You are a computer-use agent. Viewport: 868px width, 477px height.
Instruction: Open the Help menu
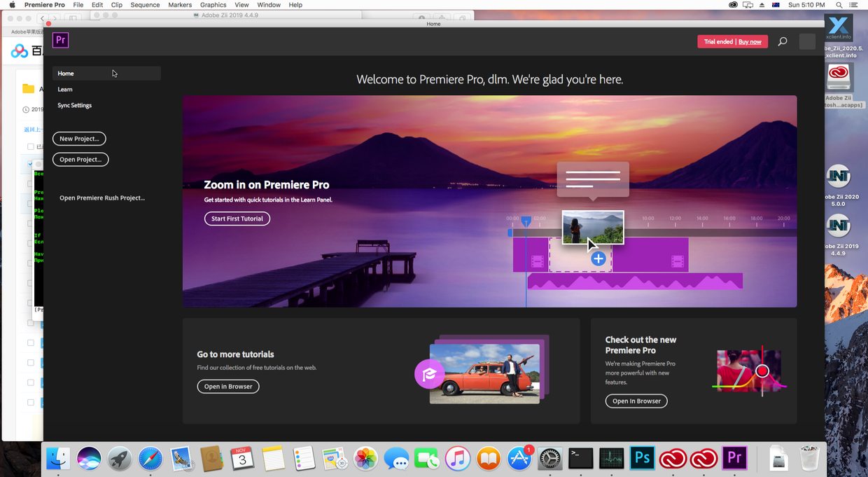(x=295, y=5)
